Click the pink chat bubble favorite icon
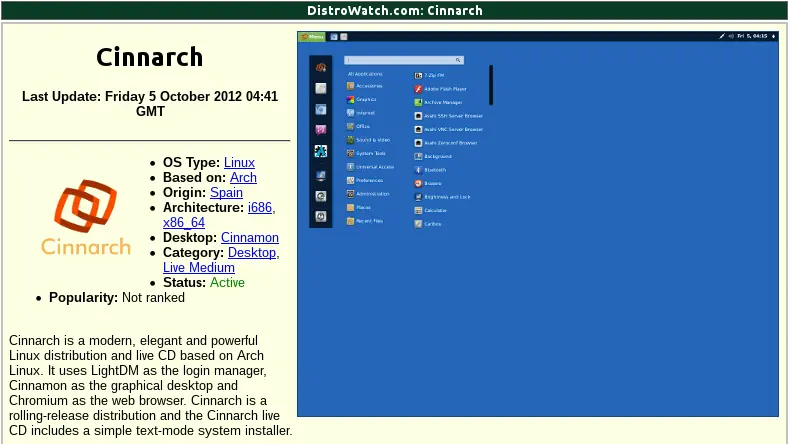The height and width of the screenshot is (444, 788). point(321,130)
